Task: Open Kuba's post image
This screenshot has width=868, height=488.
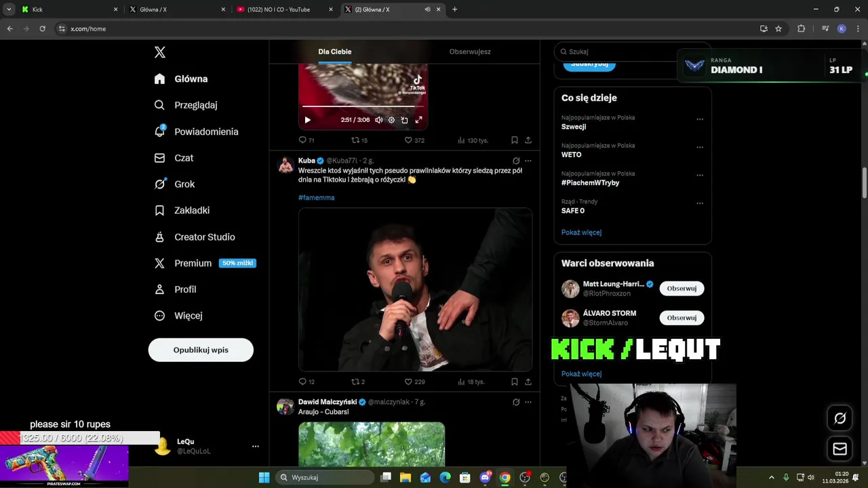Action: point(415,289)
